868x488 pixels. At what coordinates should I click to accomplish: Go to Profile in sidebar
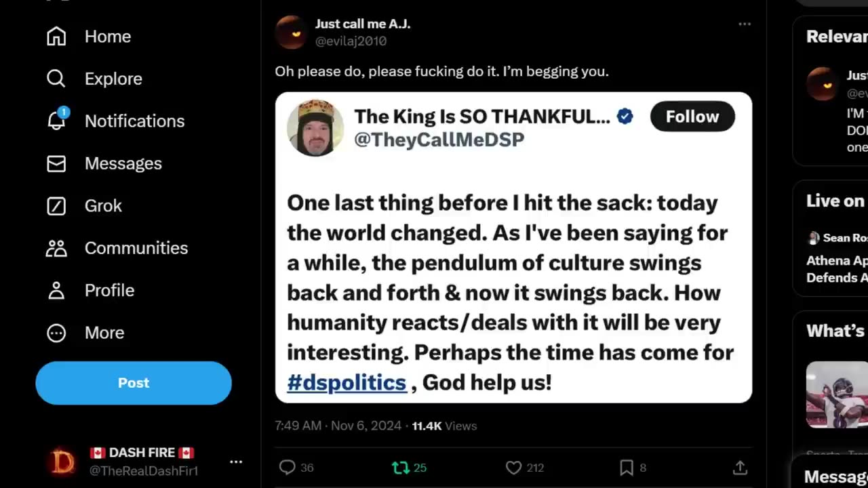pyautogui.click(x=109, y=290)
